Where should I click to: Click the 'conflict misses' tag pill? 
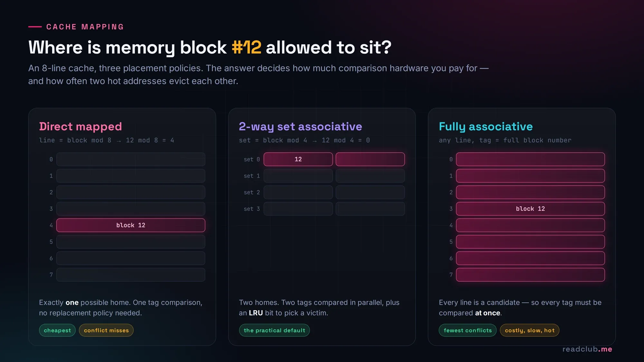tap(106, 330)
